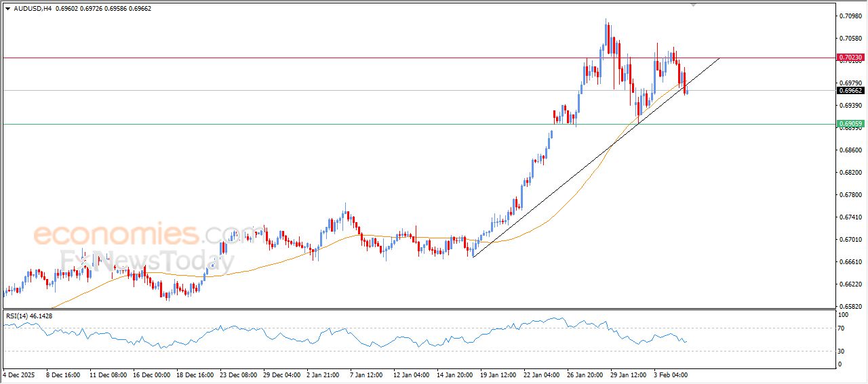This screenshot has width=868, height=384.
Task: Select the green 0.69059 price label
Action: pos(850,124)
